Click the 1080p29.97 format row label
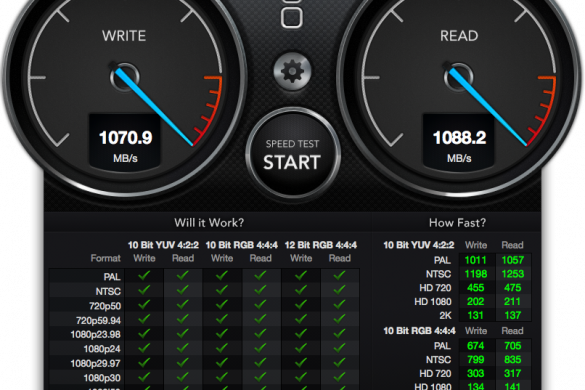The height and width of the screenshot is (390, 585). click(96, 364)
